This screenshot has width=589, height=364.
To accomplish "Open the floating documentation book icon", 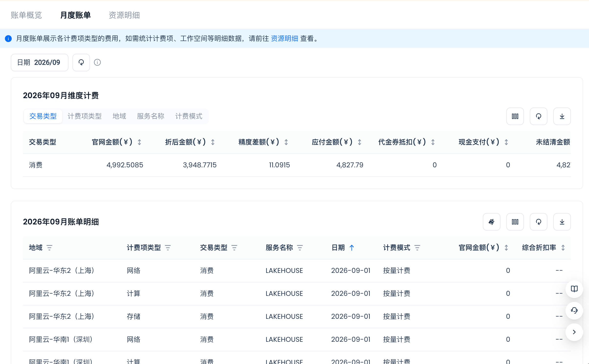I will coord(574,289).
